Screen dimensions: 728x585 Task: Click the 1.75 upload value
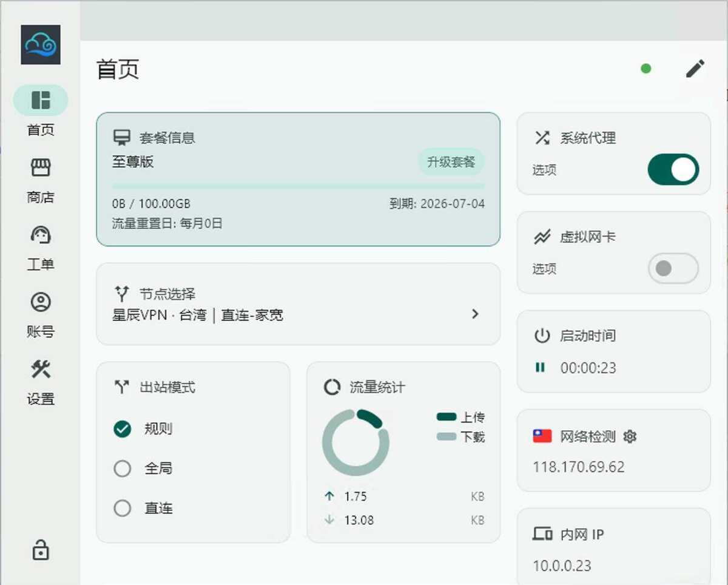pyautogui.click(x=356, y=496)
